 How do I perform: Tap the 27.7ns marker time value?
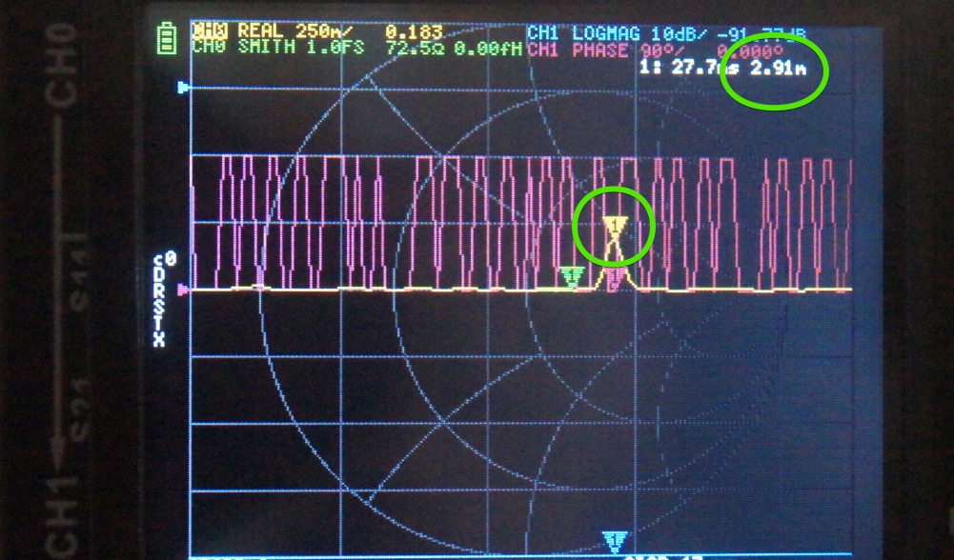705,67
